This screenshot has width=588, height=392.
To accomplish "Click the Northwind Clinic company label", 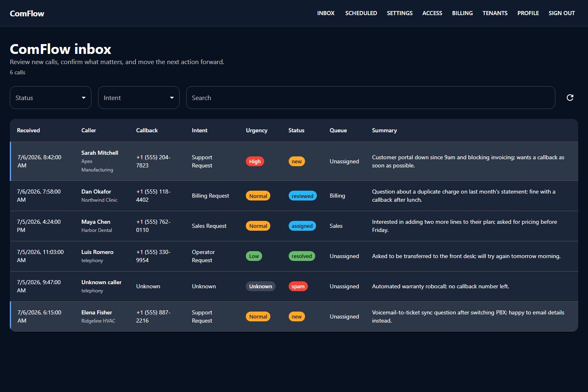I will [x=99, y=200].
